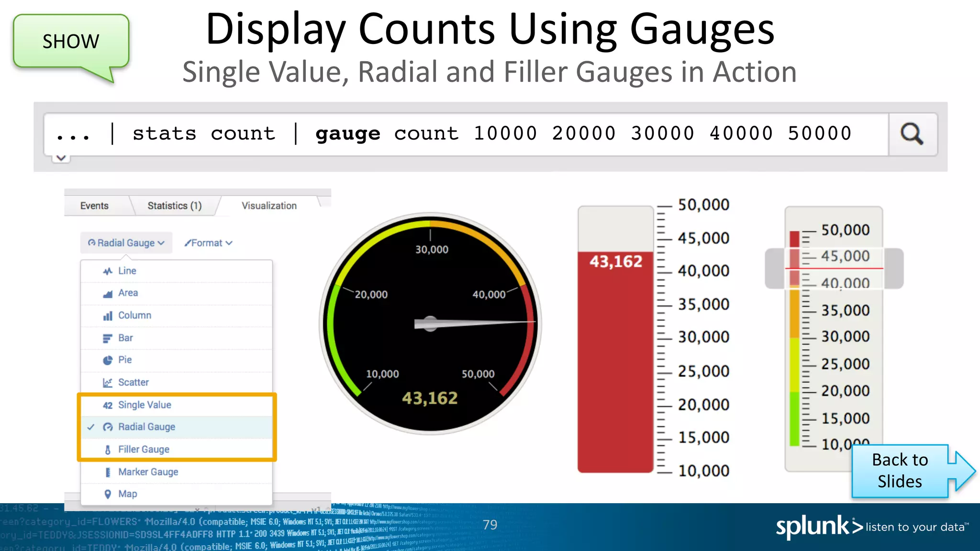The width and height of the screenshot is (980, 551).
Task: Click the 35,000 filler gauge scale label
Action: (x=703, y=304)
